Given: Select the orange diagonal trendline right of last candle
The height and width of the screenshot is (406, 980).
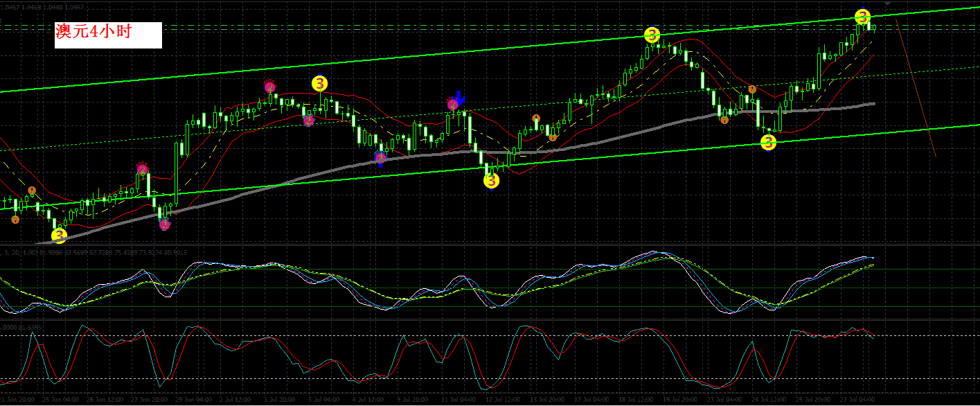Looking at the screenshot, I should coord(916,87).
